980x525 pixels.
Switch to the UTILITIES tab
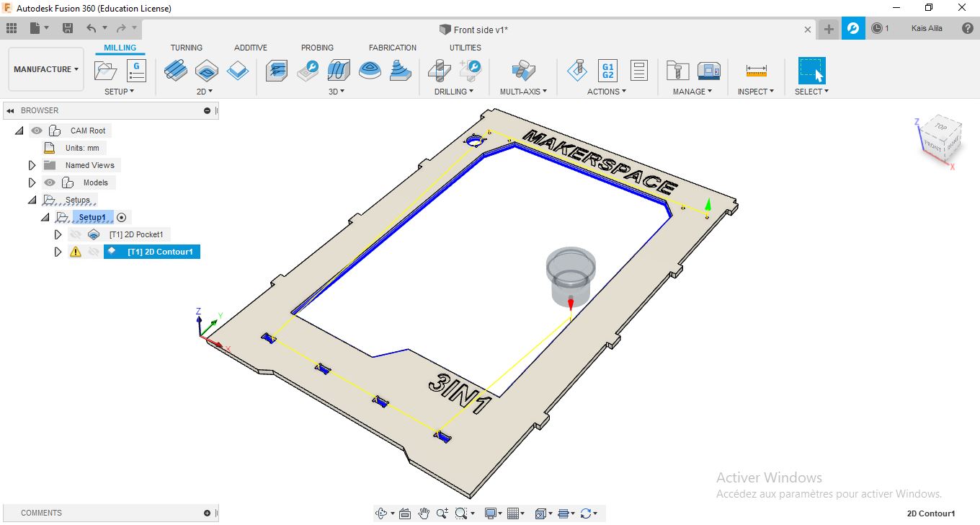pyautogui.click(x=465, y=48)
